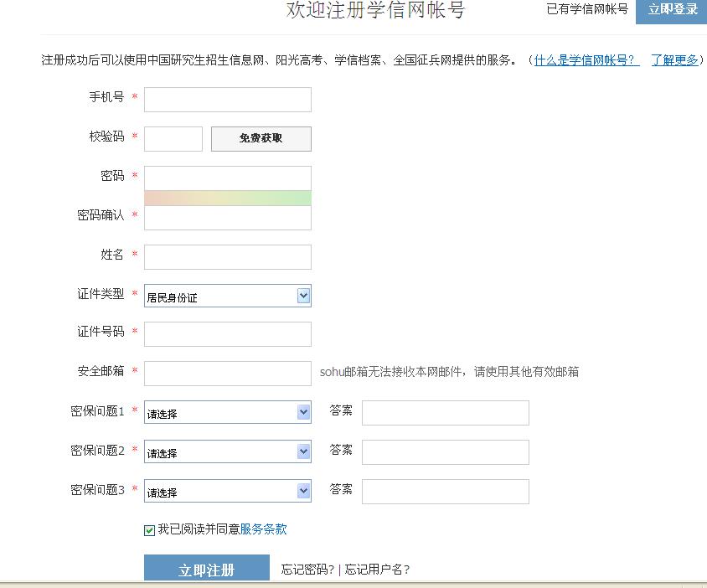
Task: Click the 校验码 verification code input box
Action: click(x=173, y=139)
